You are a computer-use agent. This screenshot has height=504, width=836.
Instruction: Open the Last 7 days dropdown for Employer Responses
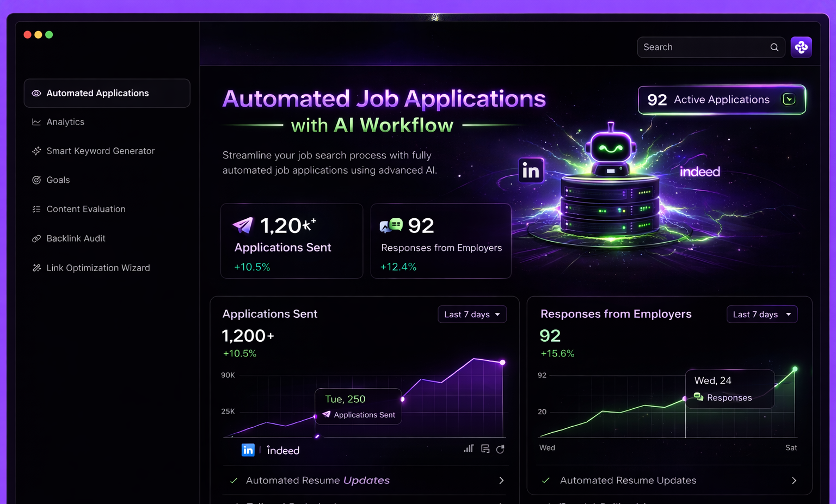[x=762, y=314]
